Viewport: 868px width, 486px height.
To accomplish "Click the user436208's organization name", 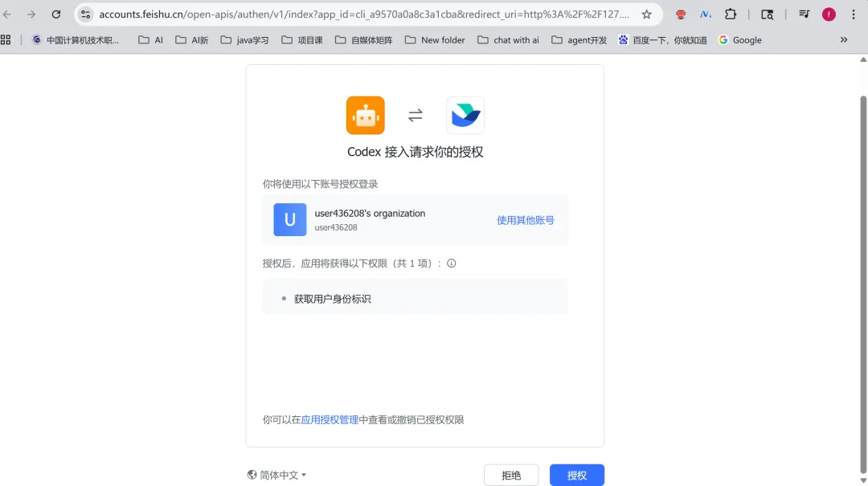I will [370, 214].
